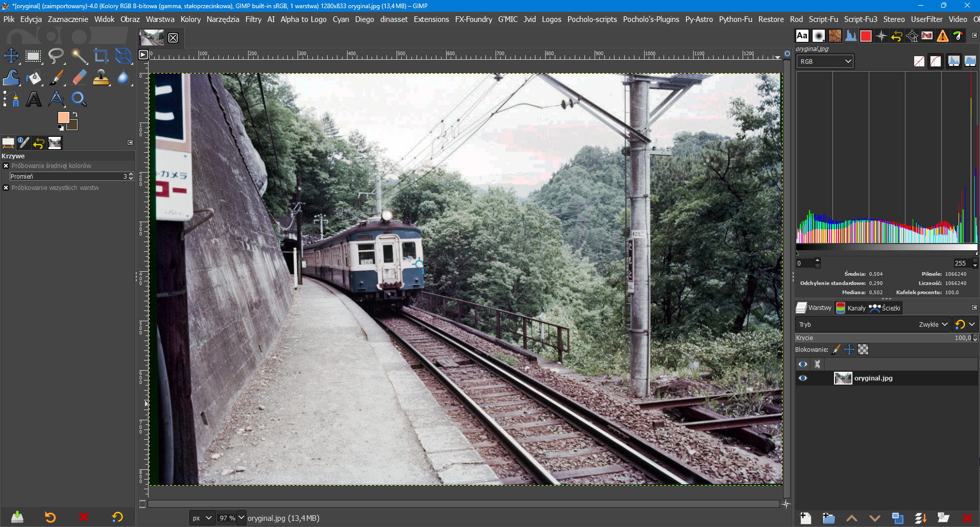Screen dimensions: 980x527
Task: Click the foreground color swatch
Action: click(x=63, y=117)
